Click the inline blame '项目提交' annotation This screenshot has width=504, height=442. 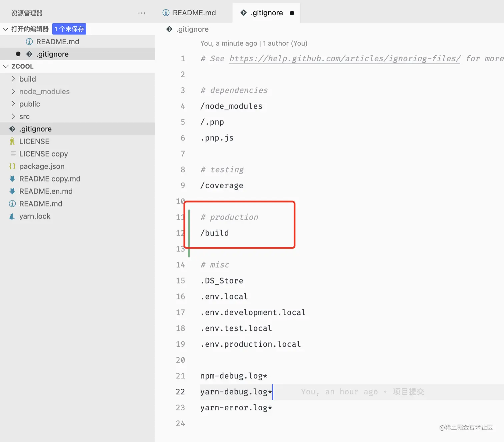pos(408,392)
